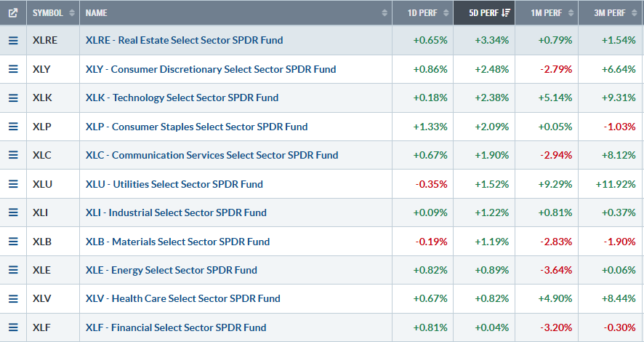Image resolution: width=644 pixels, height=342 pixels.
Task: Open the hamburger menu for XLB row
Action: (x=13, y=242)
